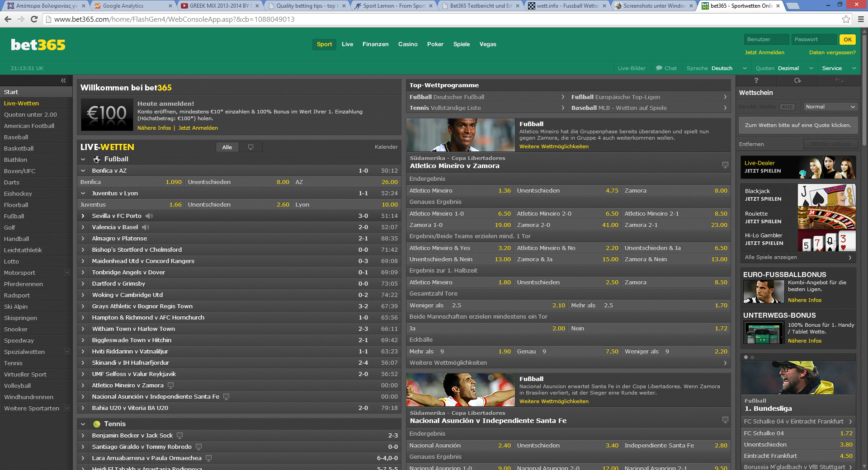This screenshot has width=868, height=470.
Task: Open the Finanzen top menu
Action: pos(375,44)
